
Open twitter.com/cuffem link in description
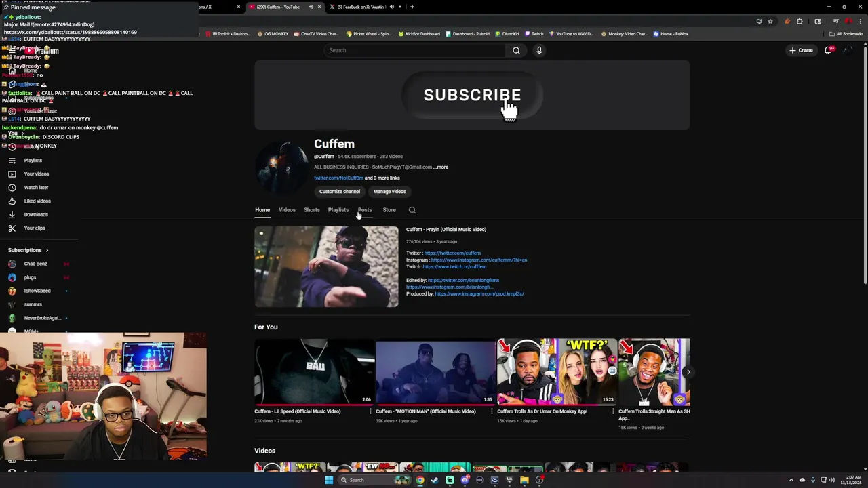pos(452,253)
